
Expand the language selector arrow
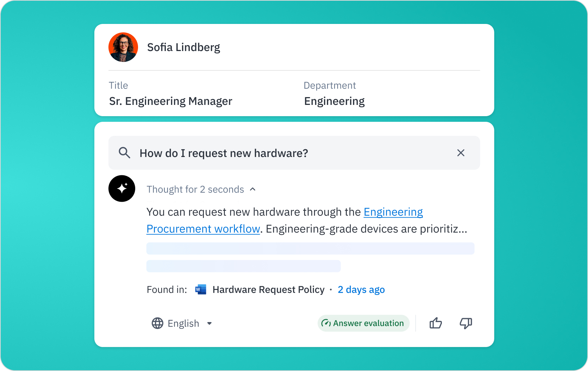tap(209, 323)
